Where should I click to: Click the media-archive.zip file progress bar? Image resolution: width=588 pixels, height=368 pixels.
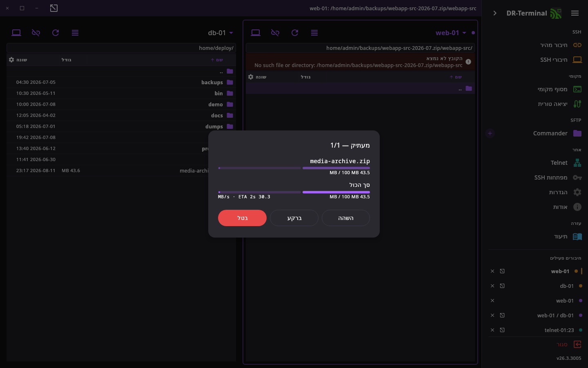[294, 168]
